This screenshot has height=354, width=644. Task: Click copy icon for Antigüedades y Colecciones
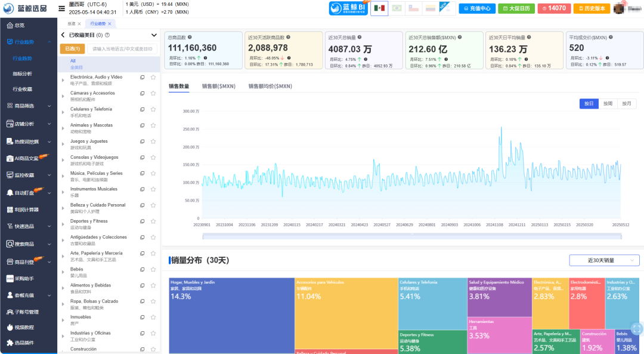pyautogui.click(x=142, y=237)
